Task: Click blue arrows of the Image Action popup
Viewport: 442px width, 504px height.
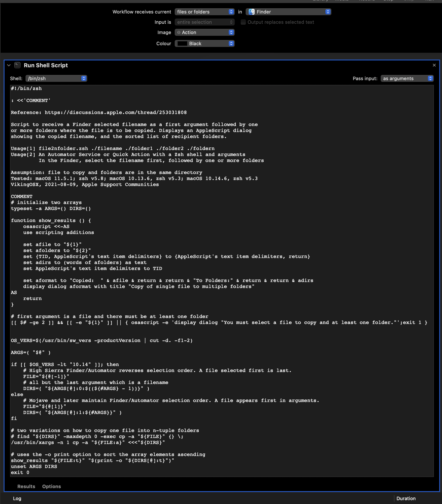Action: 231,32
